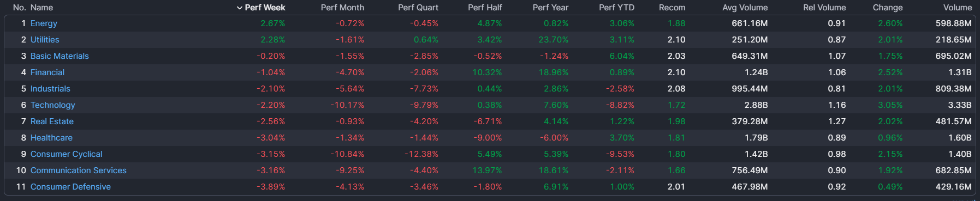The image size is (980, 201).
Task: Sort by the Recom column header
Action: 672,8
